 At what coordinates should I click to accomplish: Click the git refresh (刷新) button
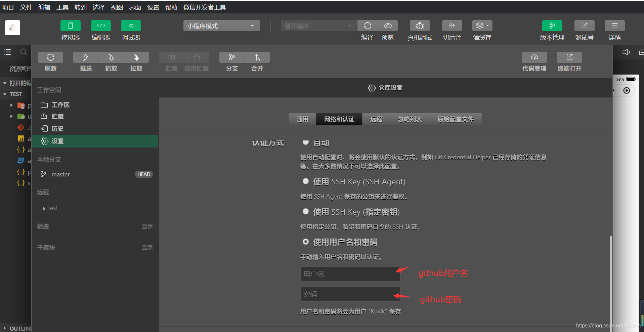coord(50,57)
